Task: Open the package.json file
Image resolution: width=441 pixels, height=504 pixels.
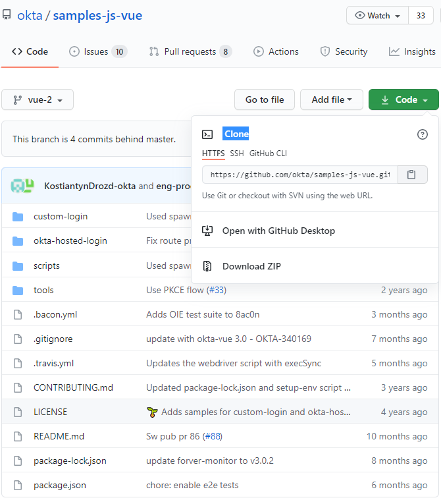Action: click(60, 486)
